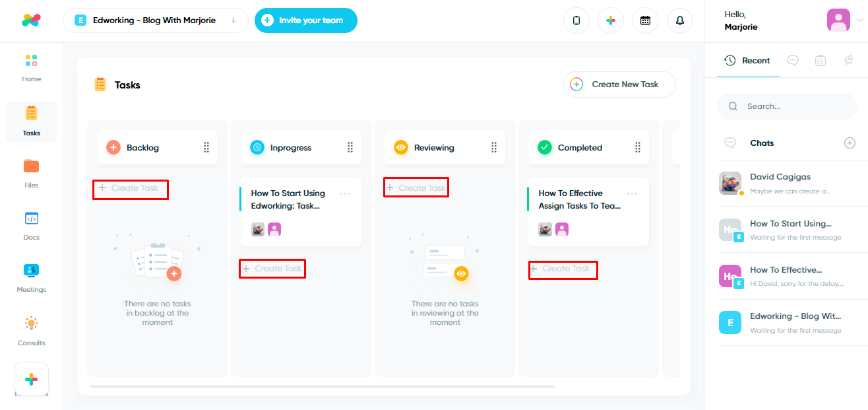The width and height of the screenshot is (868, 410).
Task: Click the Completed column drag handle
Action: (x=638, y=147)
